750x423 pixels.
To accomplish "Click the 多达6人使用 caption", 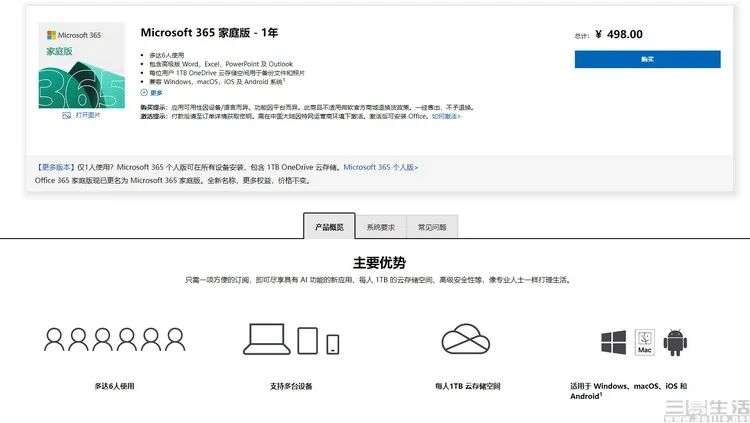I will (114, 386).
